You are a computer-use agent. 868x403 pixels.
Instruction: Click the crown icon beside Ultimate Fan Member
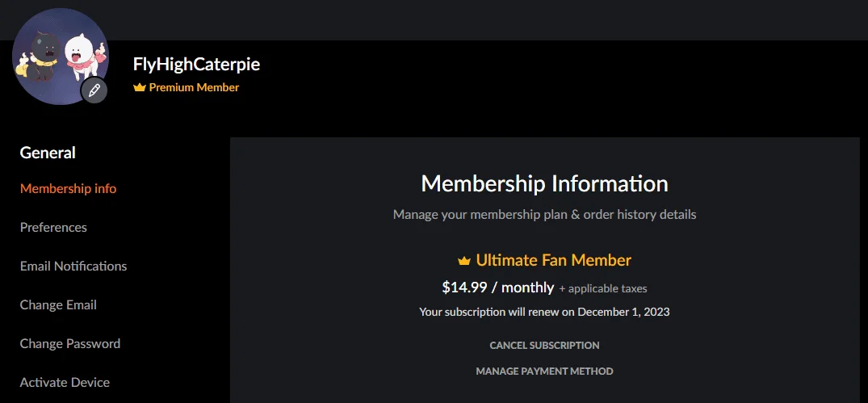(464, 260)
